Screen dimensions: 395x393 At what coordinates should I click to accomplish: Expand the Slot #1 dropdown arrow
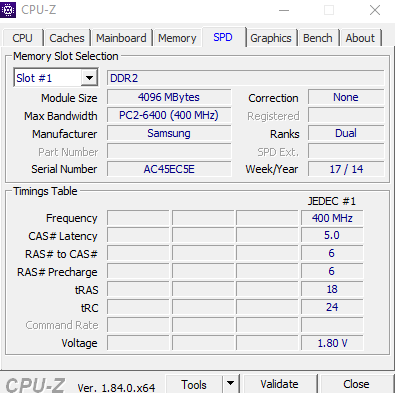point(89,78)
